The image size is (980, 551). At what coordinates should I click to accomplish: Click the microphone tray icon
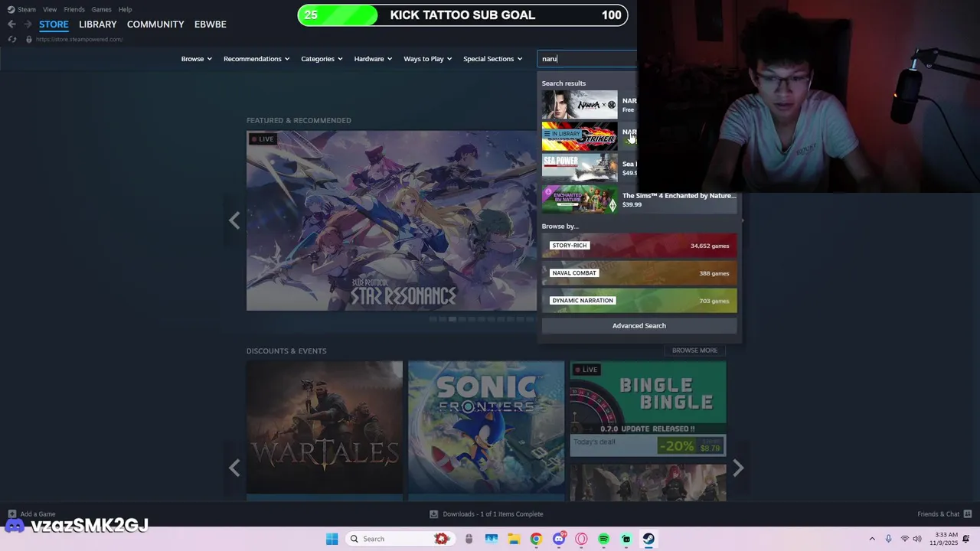(888, 539)
